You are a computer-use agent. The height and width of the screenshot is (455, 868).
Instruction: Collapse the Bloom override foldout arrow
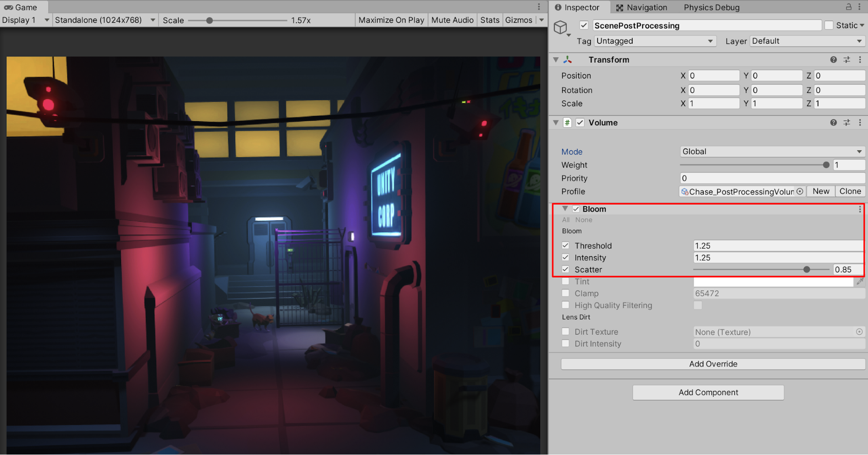565,209
